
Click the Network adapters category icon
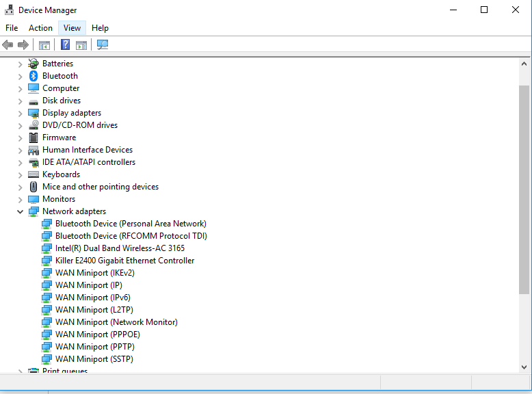[x=34, y=211]
